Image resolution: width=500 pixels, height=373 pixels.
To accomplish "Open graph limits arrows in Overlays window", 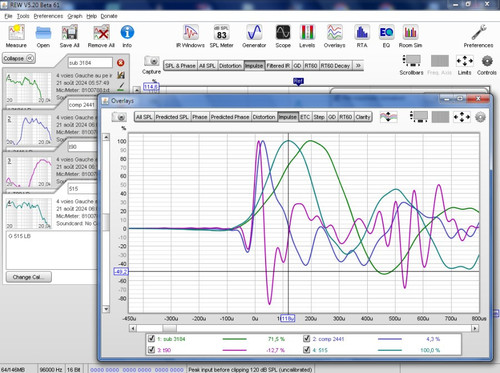I will coord(462,117).
